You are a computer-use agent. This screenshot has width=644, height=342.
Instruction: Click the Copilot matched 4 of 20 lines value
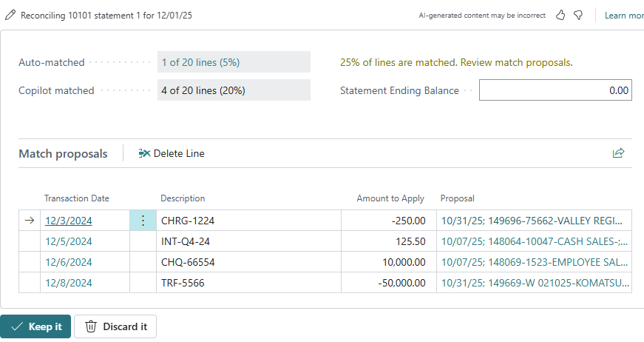click(203, 90)
